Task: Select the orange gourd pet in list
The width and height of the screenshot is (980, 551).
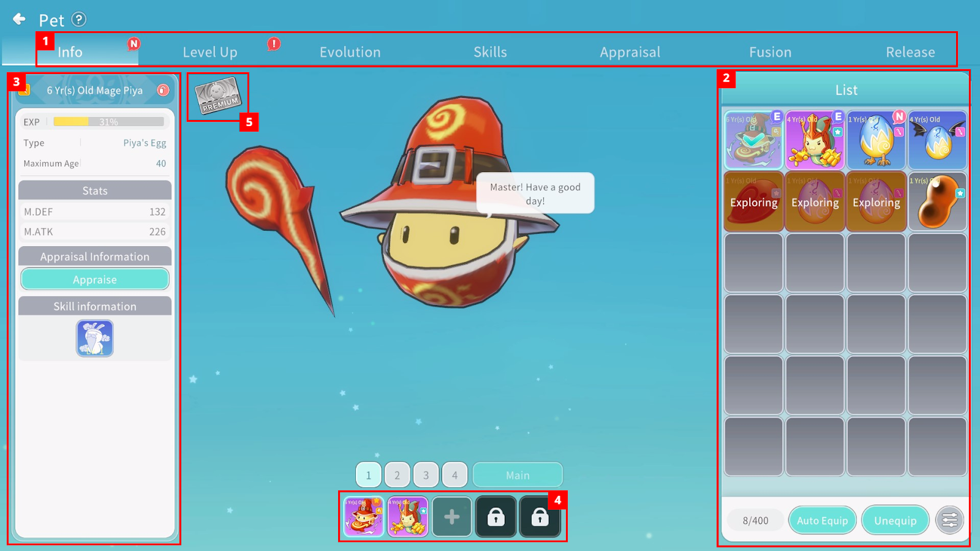Action: pyautogui.click(x=937, y=201)
